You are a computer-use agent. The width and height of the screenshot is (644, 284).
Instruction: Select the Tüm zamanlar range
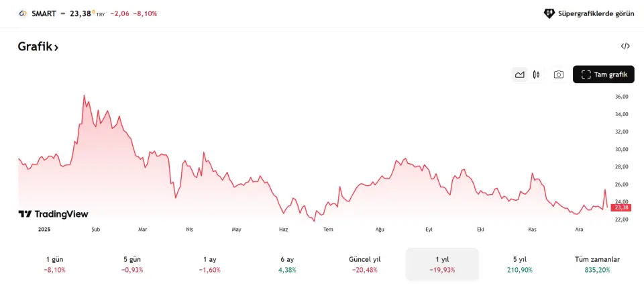point(597,264)
